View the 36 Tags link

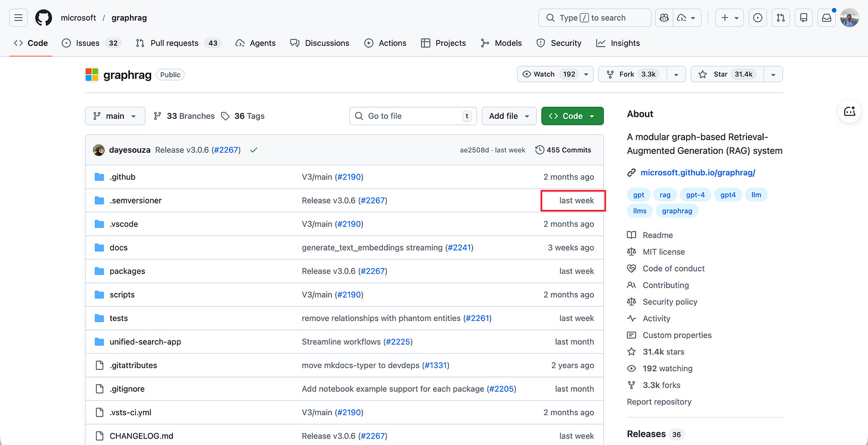[243, 116]
